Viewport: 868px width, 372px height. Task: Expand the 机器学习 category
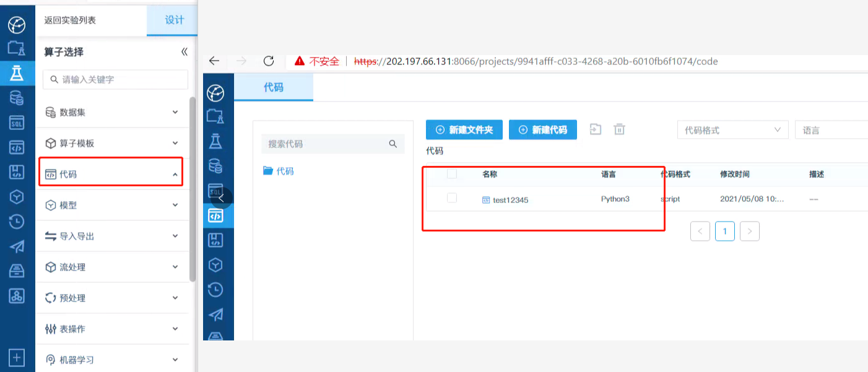coord(111,360)
